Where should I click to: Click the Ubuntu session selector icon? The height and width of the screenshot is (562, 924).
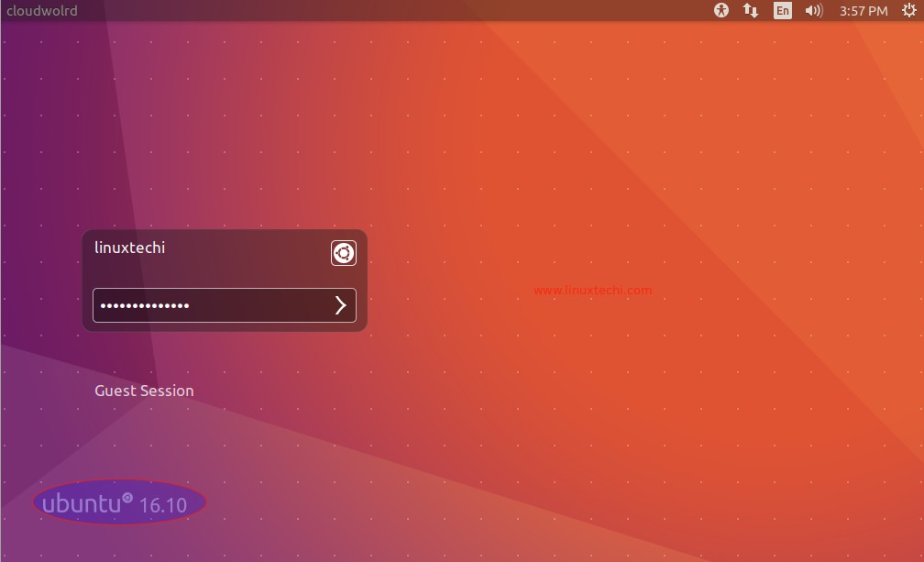344,253
